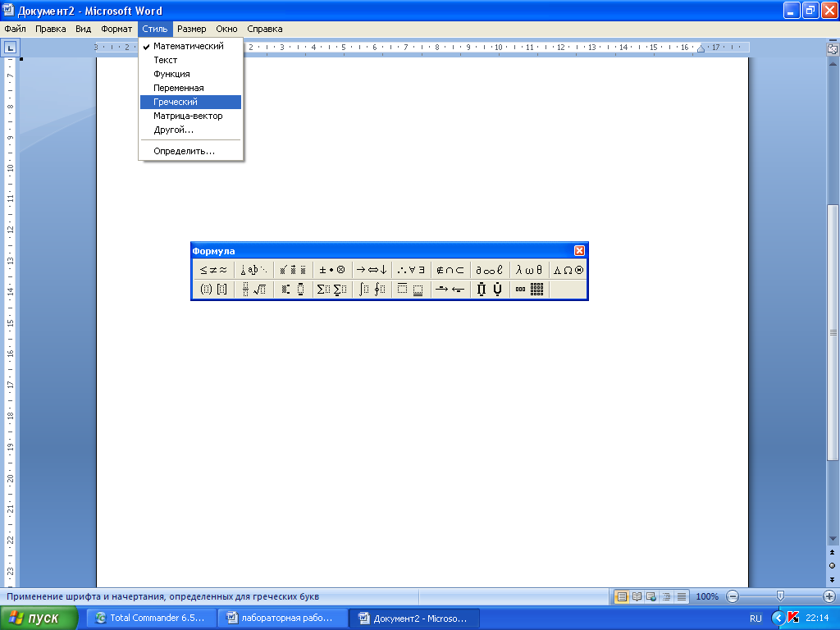840x630 pixels.
Task: Click the vertical scrollbar thumb
Action: click(833, 332)
